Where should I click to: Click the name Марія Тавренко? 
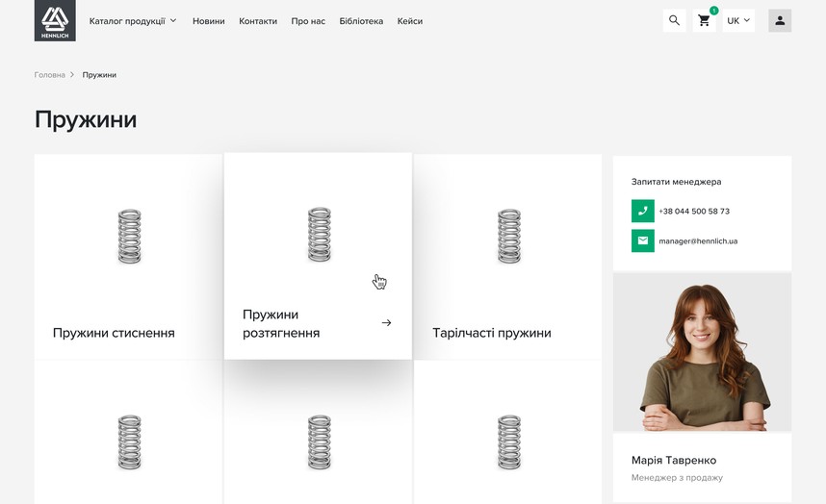pyautogui.click(x=674, y=461)
